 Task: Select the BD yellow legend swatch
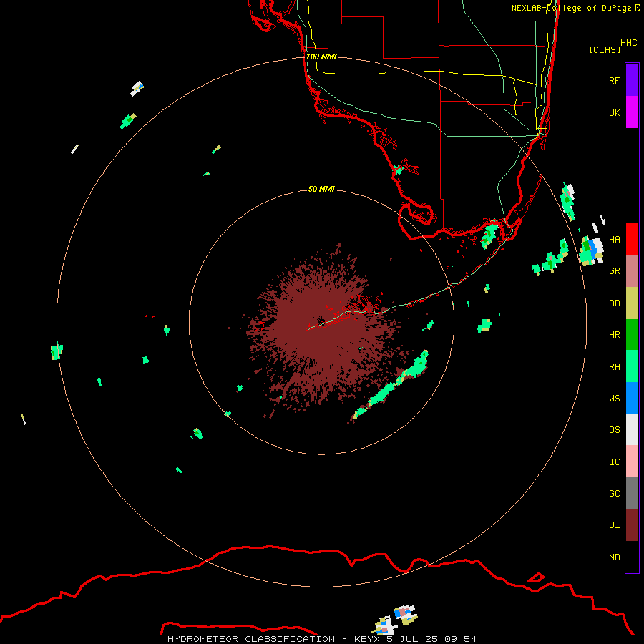tap(632, 303)
